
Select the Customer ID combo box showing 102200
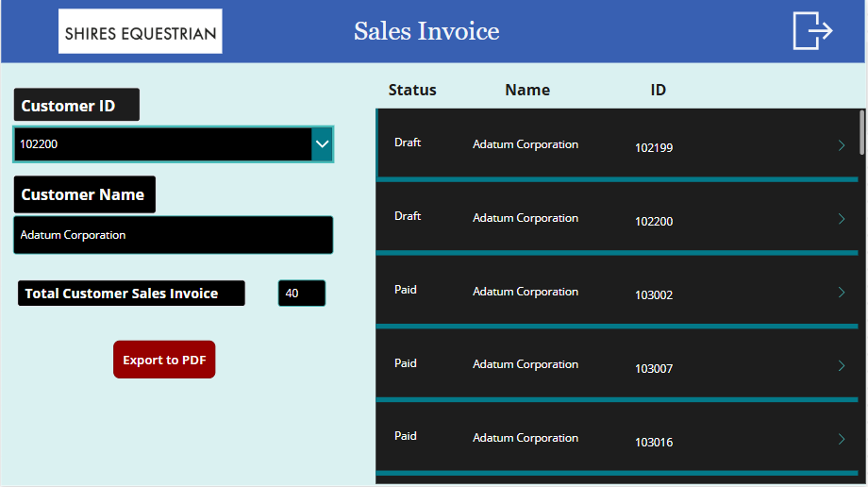[174, 144]
